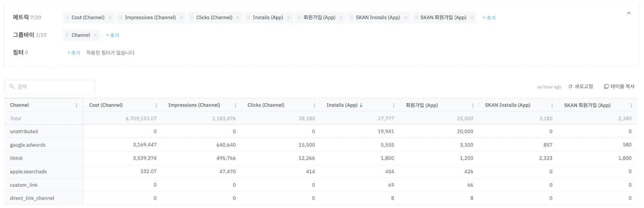Viewport: 644px width, 208px height.
Task: Remove the SKAN Installs (App) metric chip
Action: (x=405, y=18)
